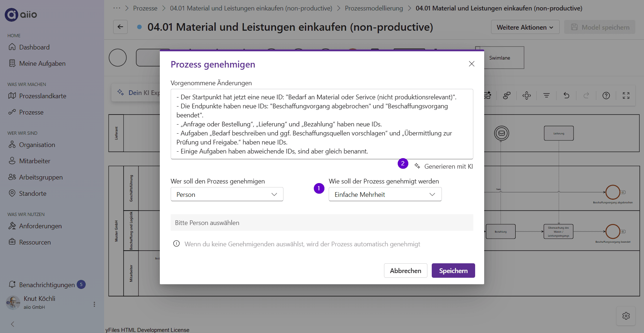Click the Standorte location pin icon
This screenshot has height=333, width=644.
[12, 194]
